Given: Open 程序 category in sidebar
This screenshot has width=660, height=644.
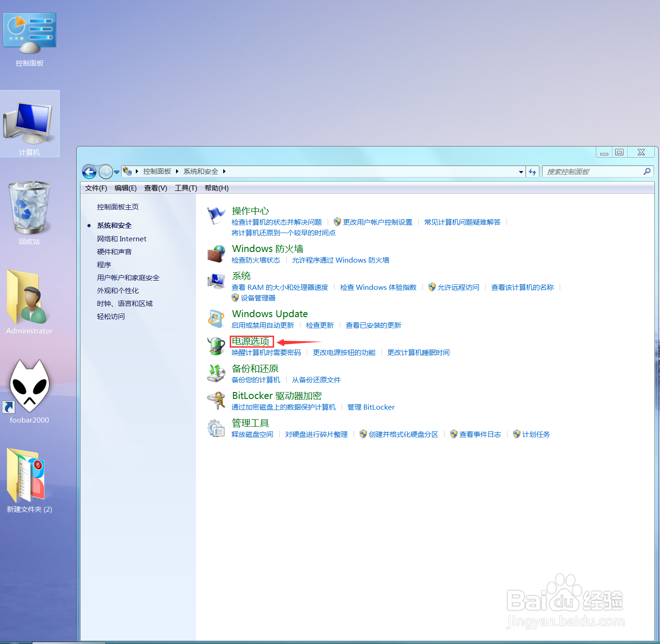Looking at the screenshot, I should point(104,265).
